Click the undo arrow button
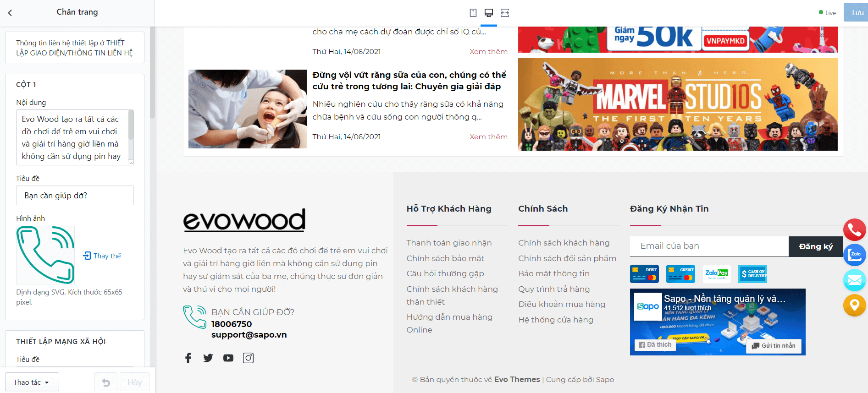The height and width of the screenshot is (393, 868). pos(105,382)
